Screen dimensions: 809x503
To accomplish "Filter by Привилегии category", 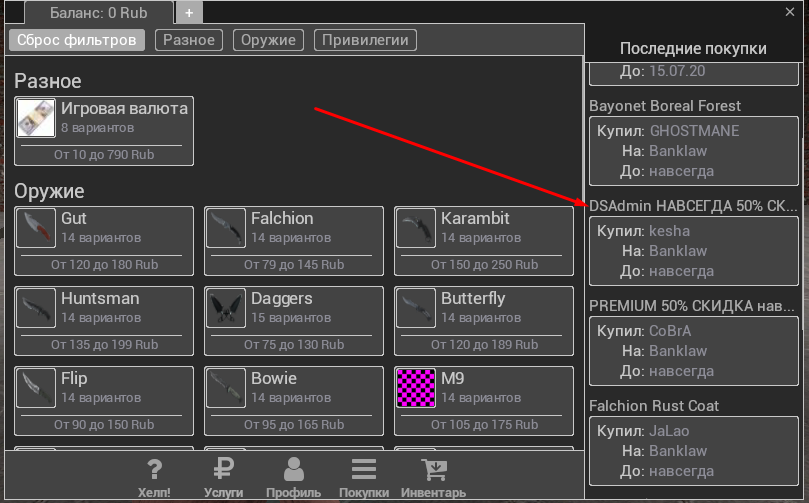I will [x=365, y=40].
